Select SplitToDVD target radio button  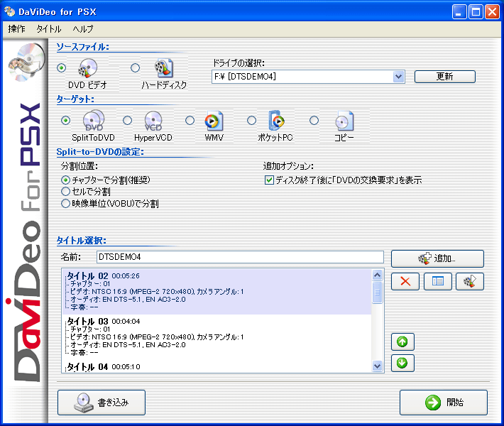click(x=65, y=121)
